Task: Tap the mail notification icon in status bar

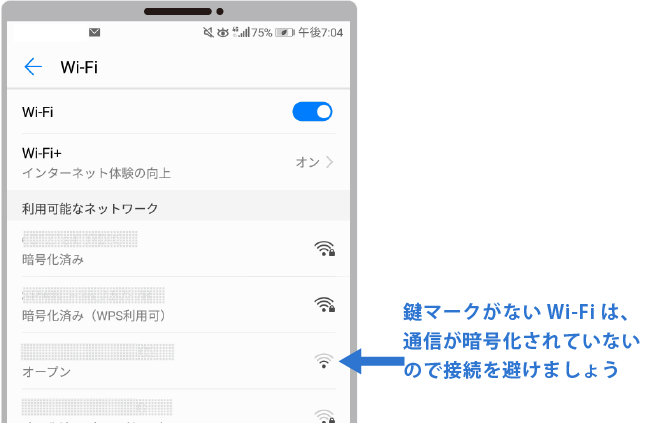Action: click(x=95, y=32)
